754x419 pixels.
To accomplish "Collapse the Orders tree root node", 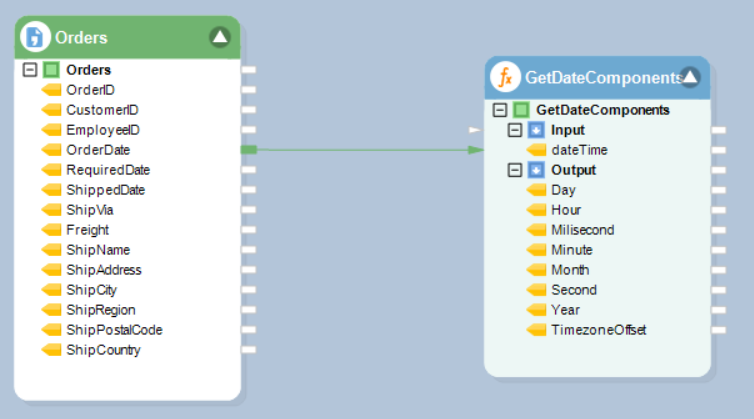I will click(x=29, y=70).
